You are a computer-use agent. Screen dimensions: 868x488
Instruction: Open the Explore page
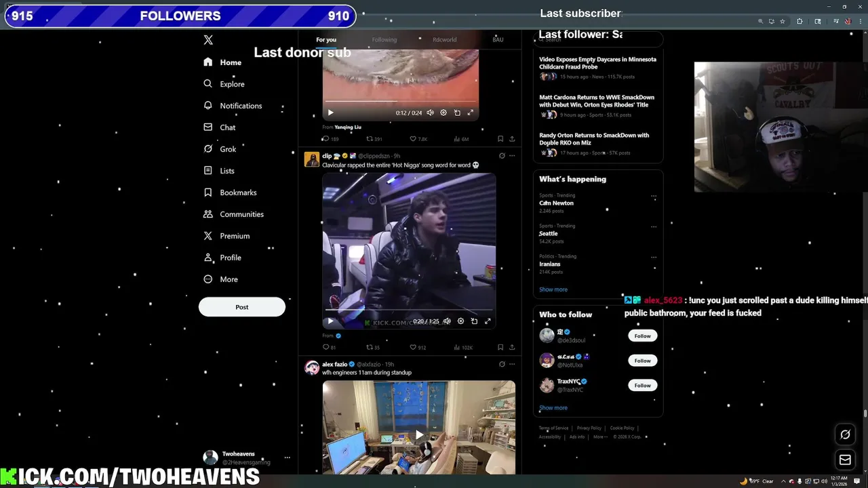coord(224,84)
